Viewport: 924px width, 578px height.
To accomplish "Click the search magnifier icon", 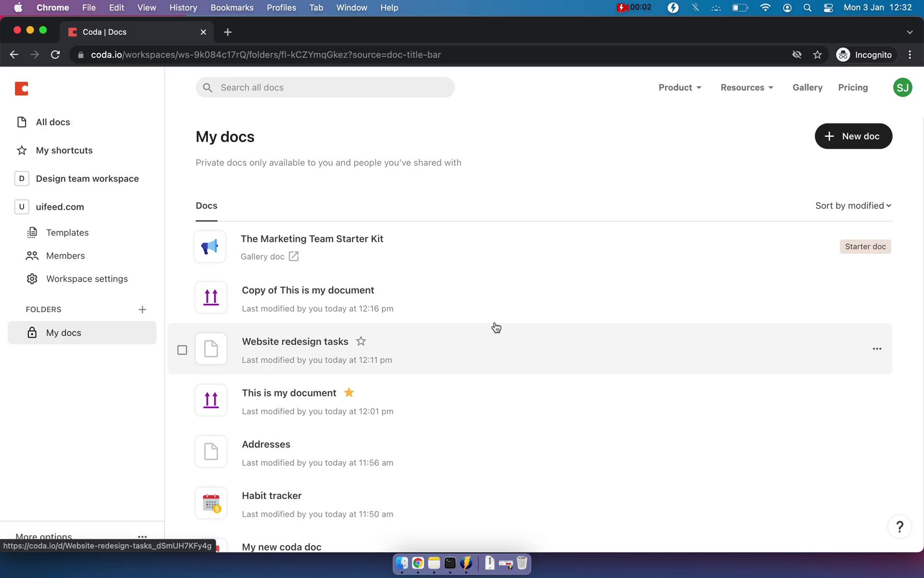I will [x=207, y=88].
